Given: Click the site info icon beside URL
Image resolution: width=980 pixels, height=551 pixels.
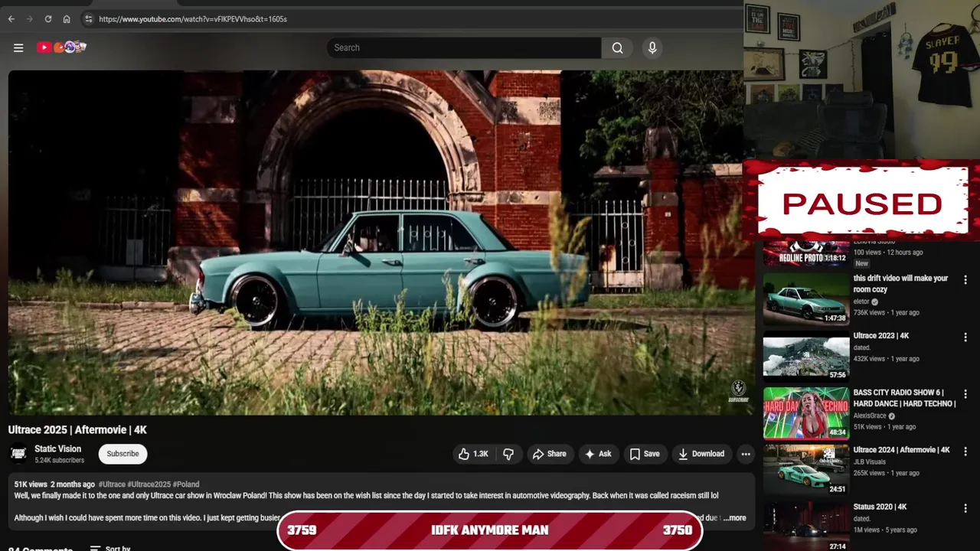Looking at the screenshot, I should 88,19.
